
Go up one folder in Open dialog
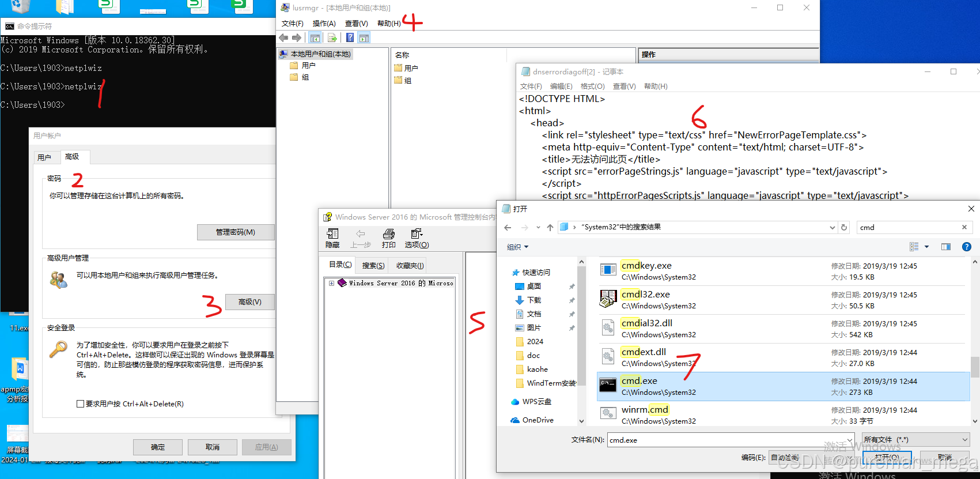pos(550,228)
